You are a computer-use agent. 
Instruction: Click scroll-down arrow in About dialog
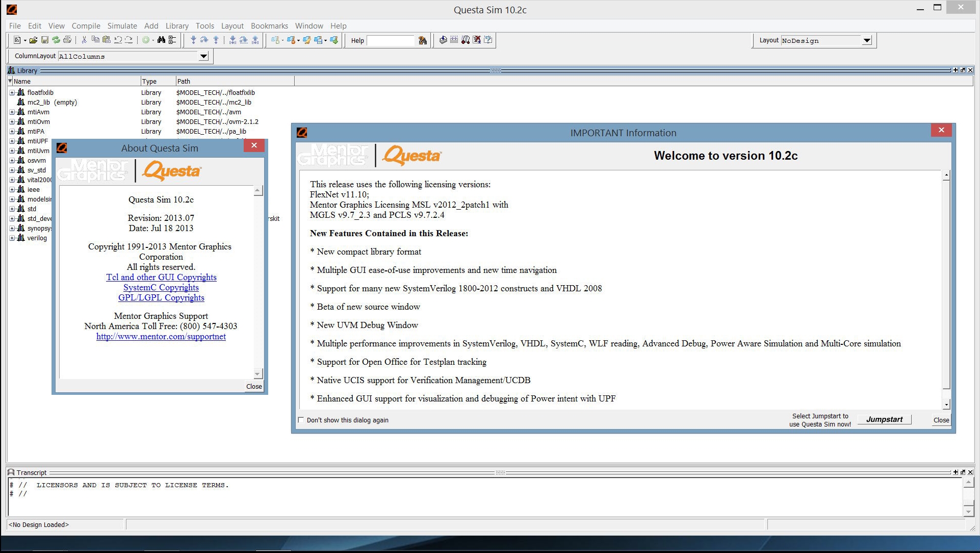click(258, 374)
